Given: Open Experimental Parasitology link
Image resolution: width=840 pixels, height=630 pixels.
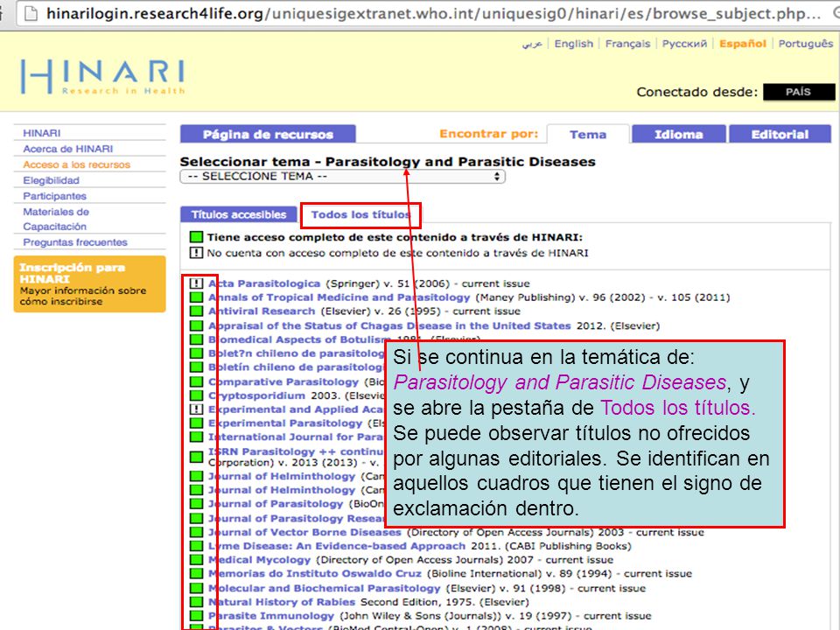Looking at the screenshot, I should click(x=285, y=423).
